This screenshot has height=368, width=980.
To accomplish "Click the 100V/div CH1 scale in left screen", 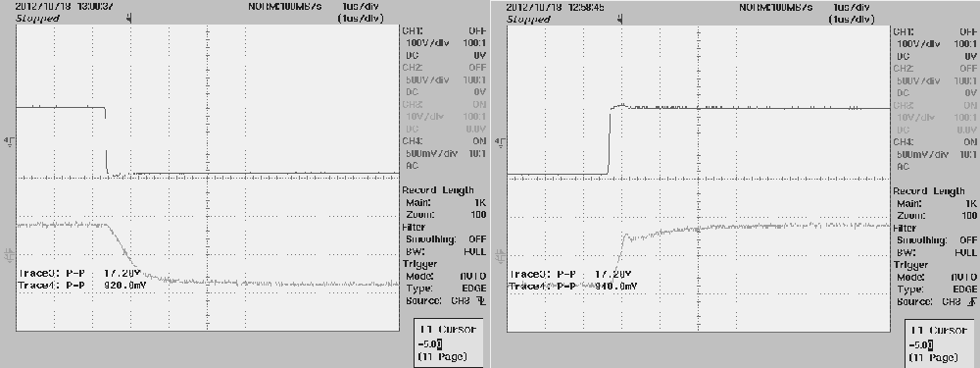I will click(x=428, y=43).
